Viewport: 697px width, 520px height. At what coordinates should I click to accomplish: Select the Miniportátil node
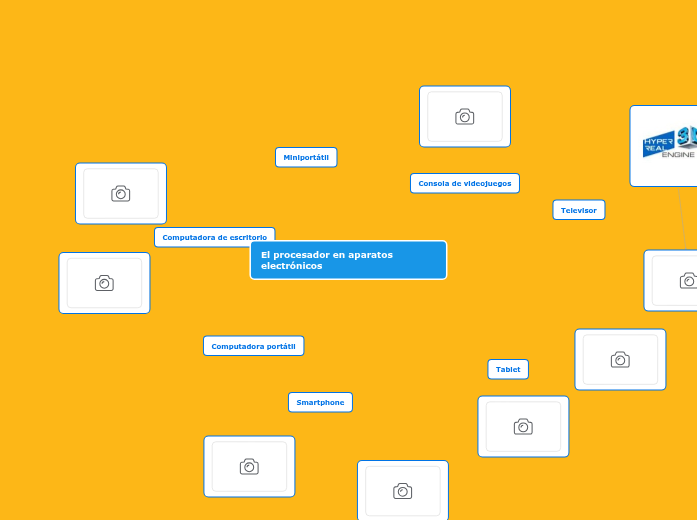(x=306, y=157)
